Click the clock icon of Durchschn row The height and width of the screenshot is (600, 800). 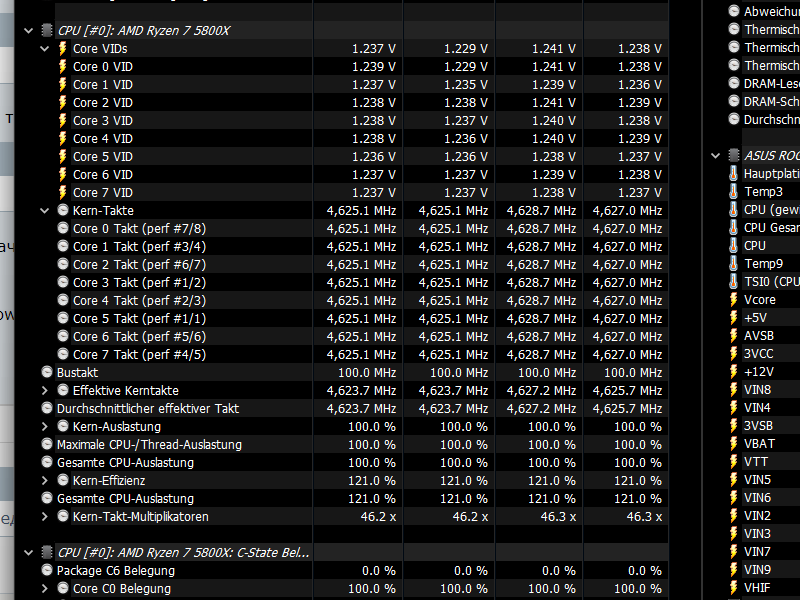click(x=734, y=119)
